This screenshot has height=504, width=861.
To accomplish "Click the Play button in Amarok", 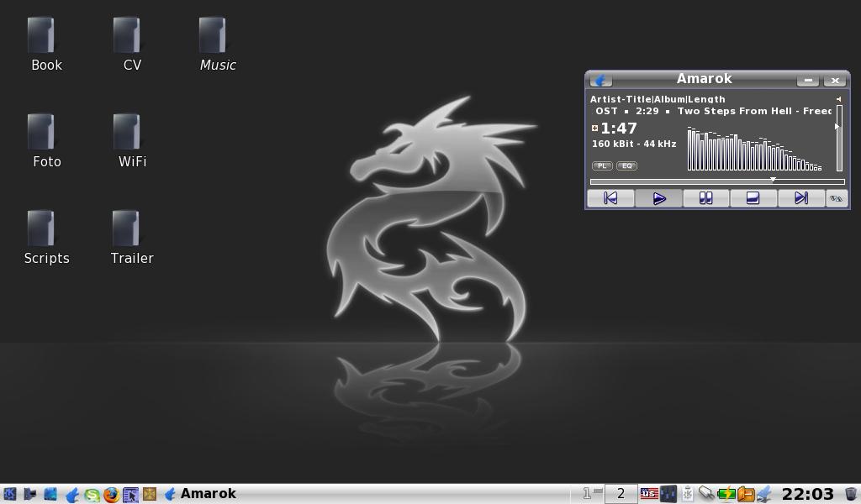I will tap(659, 198).
